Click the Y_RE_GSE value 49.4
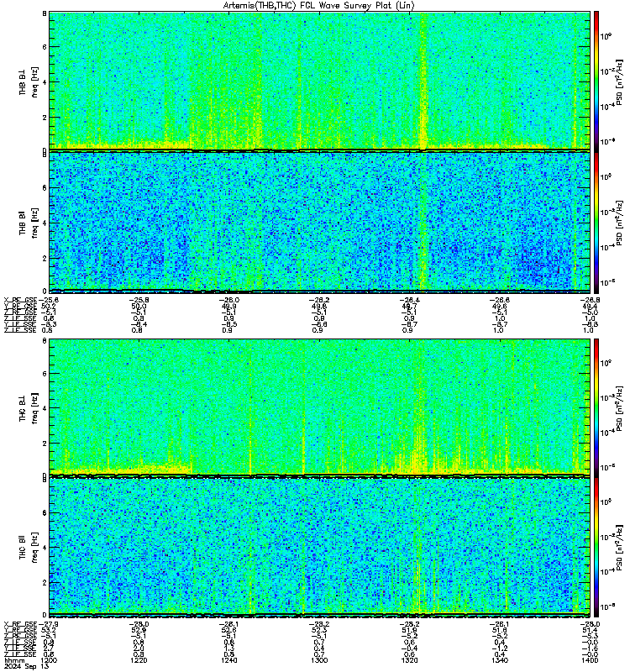Screen dimensions: 630x672 (x=590, y=306)
